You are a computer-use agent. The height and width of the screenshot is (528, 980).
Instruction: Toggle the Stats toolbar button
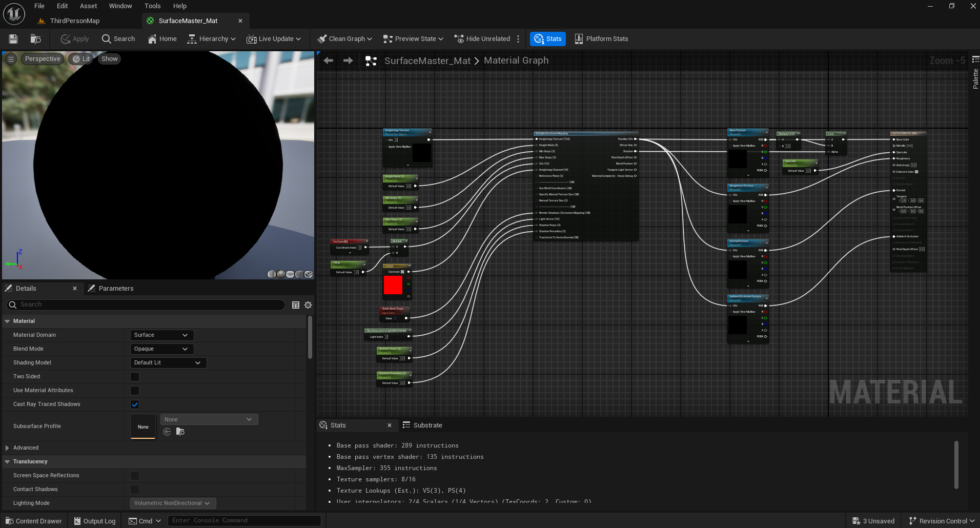tap(547, 39)
